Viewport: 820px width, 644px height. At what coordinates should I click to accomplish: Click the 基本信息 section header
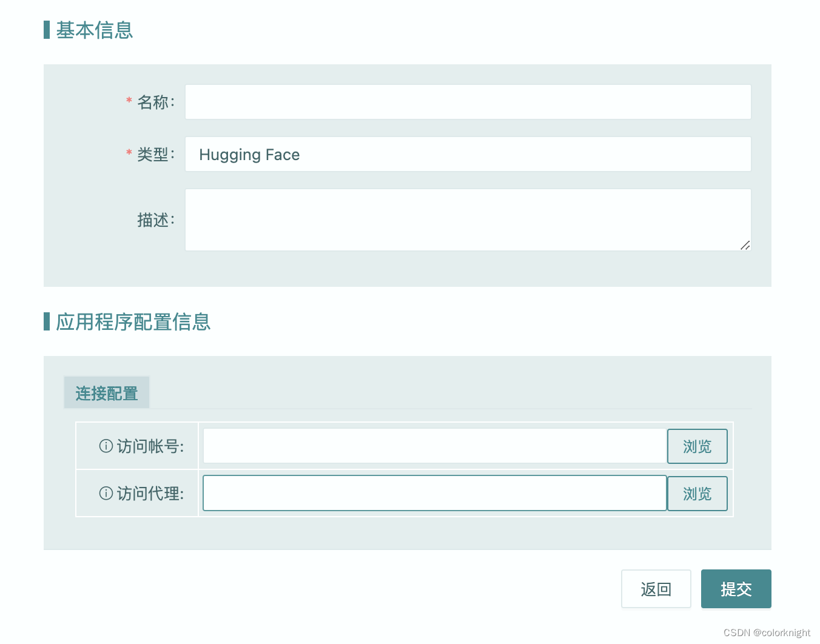pyautogui.click(x=94, y=30)
